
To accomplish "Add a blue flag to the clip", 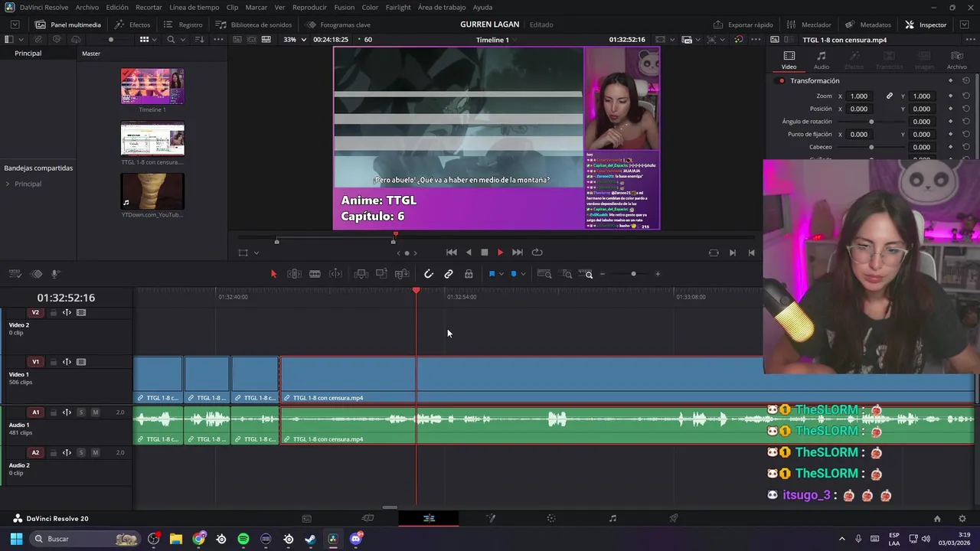I will pos(492,274).
